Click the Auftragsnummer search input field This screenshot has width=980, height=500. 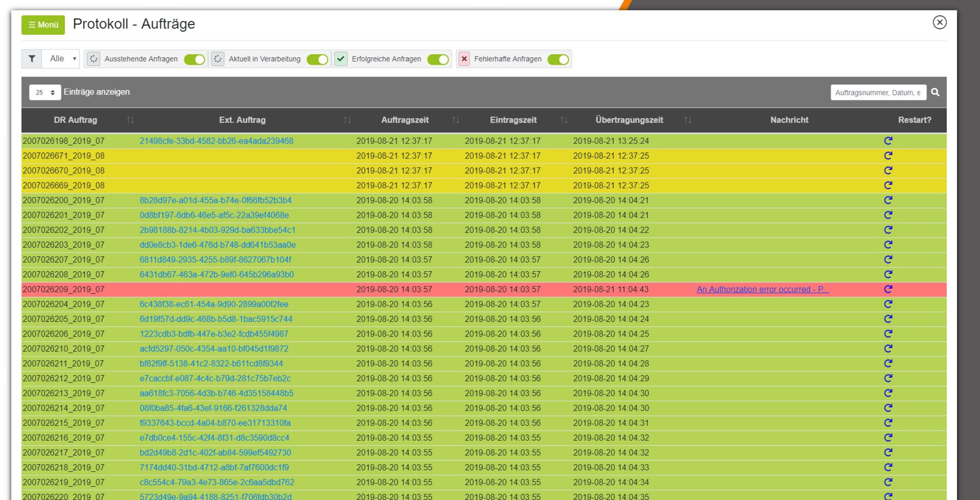coord(878,92)
